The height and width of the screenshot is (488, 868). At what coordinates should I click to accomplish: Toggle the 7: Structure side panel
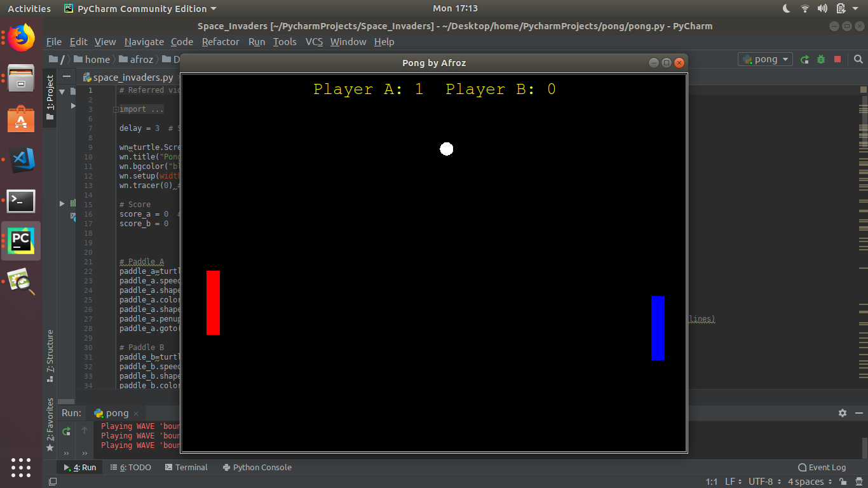point(50,356)
